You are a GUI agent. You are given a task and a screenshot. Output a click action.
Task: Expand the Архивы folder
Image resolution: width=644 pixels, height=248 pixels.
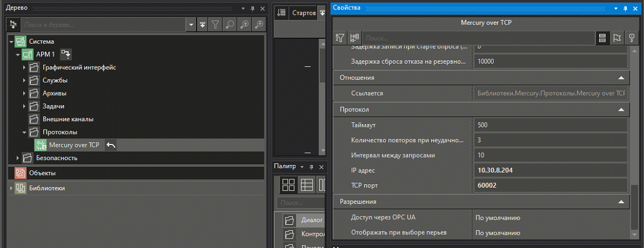[24, 94]
